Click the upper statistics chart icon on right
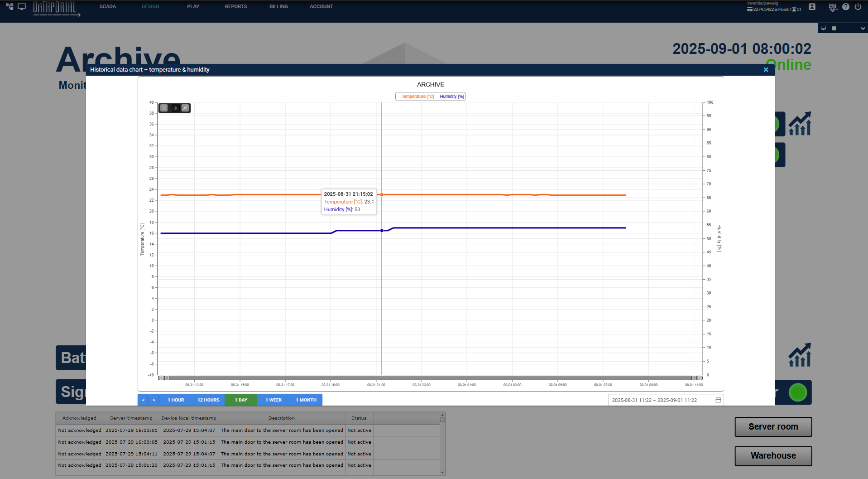Image resolution: width=868 pixels, height=479 pixels. point(800,124)
